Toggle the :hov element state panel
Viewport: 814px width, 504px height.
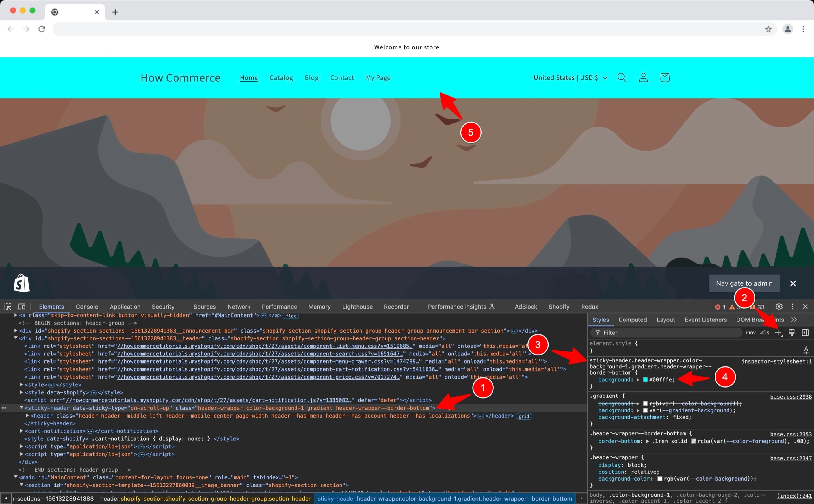(751, 333)
